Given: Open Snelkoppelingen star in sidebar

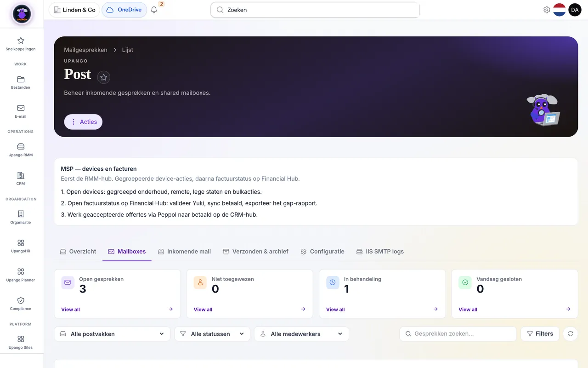Looking at the screenshot, I should click(x=21, y=44).
